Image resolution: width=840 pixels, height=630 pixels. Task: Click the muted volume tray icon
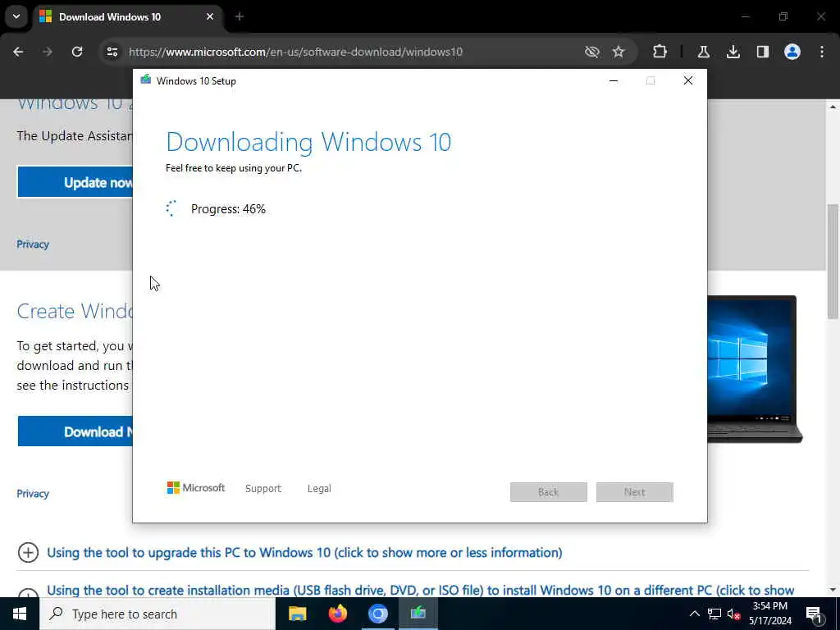click(x=733, y=614)
